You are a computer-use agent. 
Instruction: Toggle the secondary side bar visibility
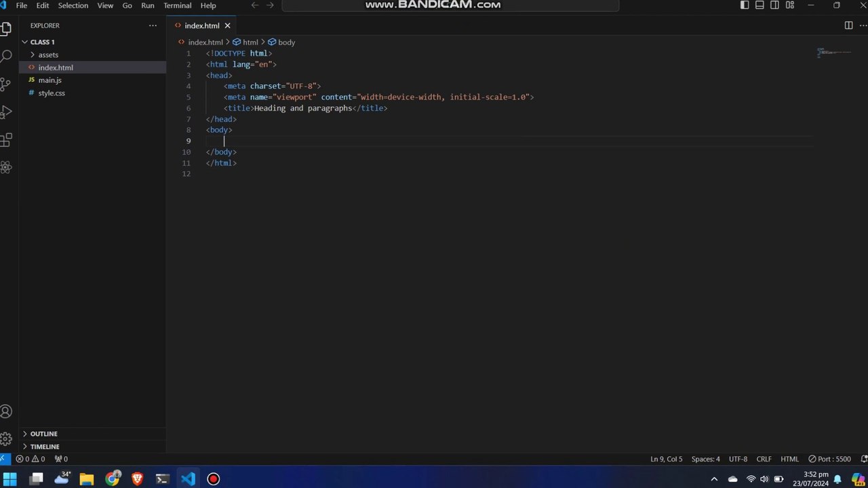click(x=775, y=5)
